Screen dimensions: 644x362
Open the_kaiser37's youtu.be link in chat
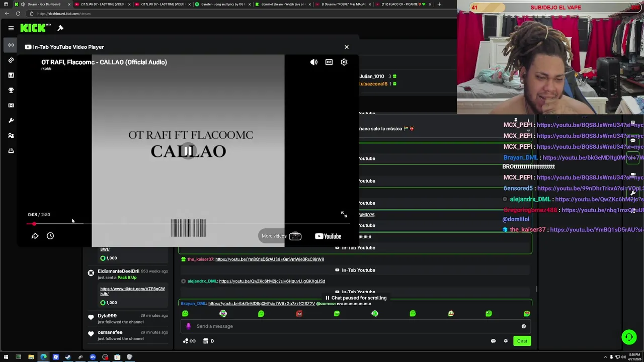(270, 259)
